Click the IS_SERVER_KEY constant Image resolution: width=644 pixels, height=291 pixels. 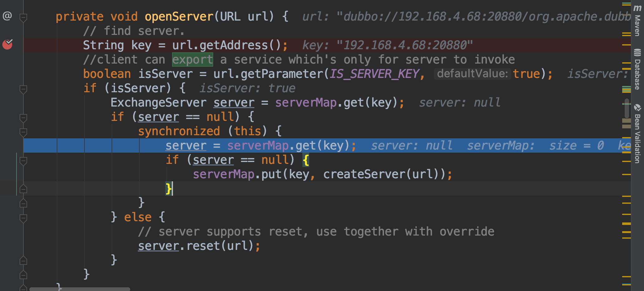(x=374, y=74)
